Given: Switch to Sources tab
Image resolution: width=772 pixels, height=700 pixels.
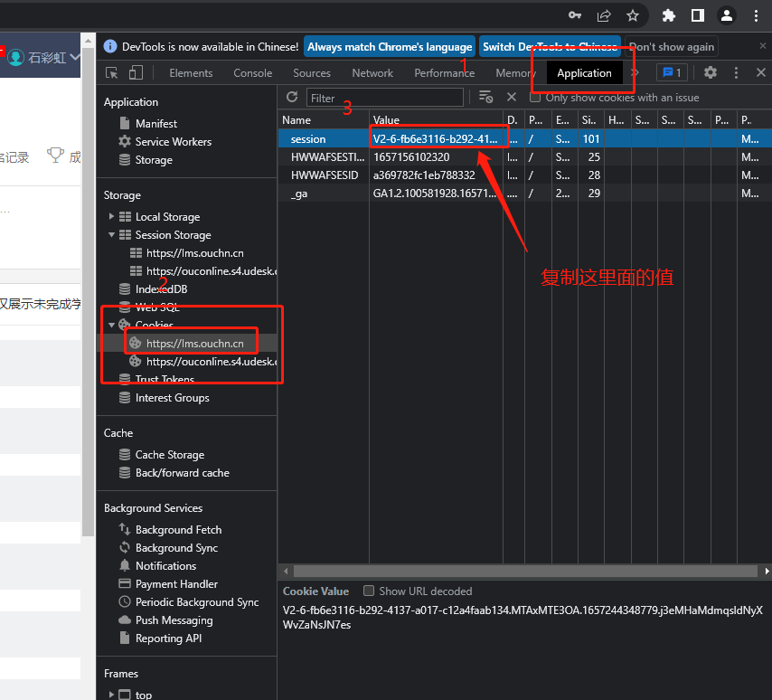Looking at the screenshot, I should [x=312, y=73].
